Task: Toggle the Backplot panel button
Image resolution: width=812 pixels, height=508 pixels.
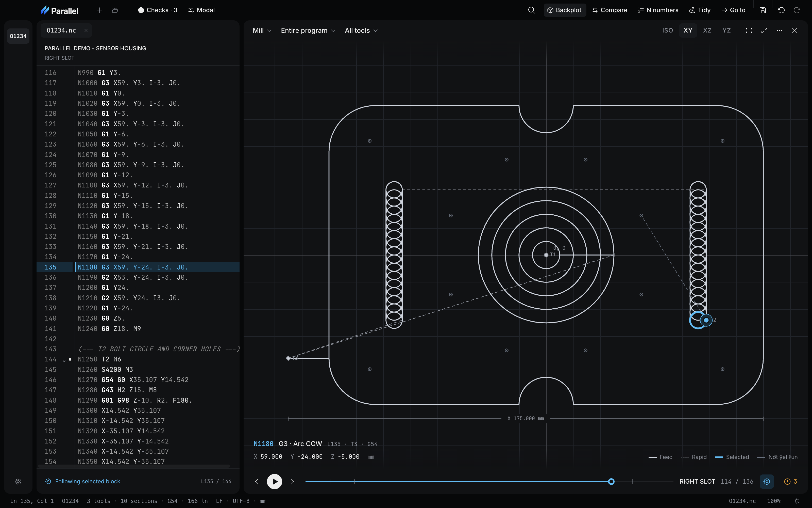Action: (565, 10)
